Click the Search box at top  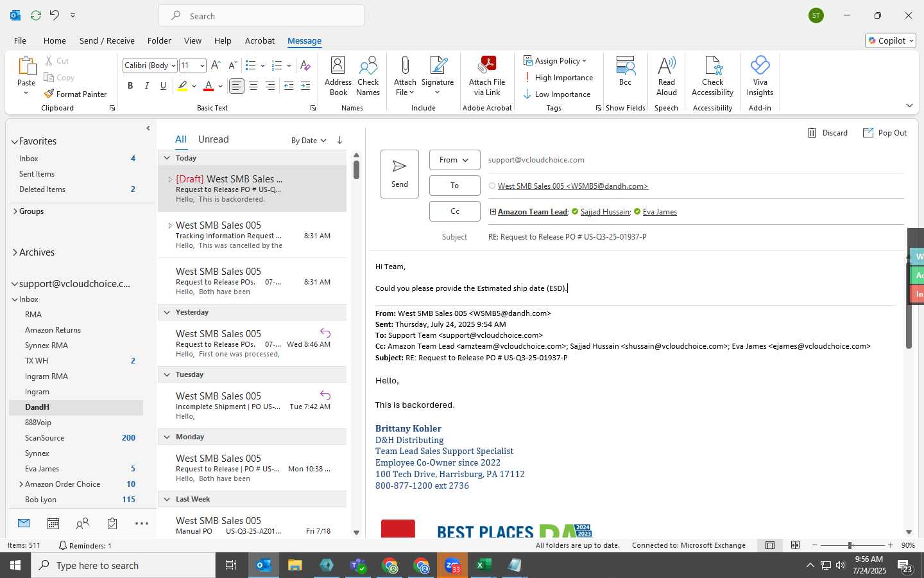click(x=262, y=15)
